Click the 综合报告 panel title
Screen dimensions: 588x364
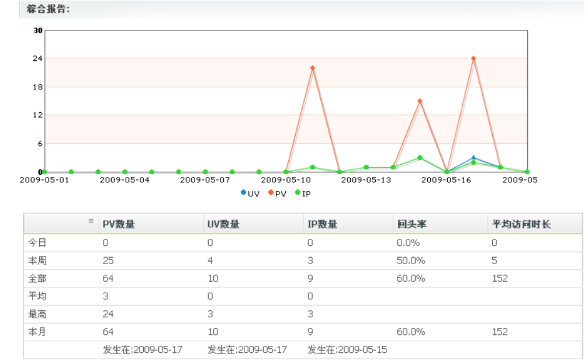click(48, 9)
